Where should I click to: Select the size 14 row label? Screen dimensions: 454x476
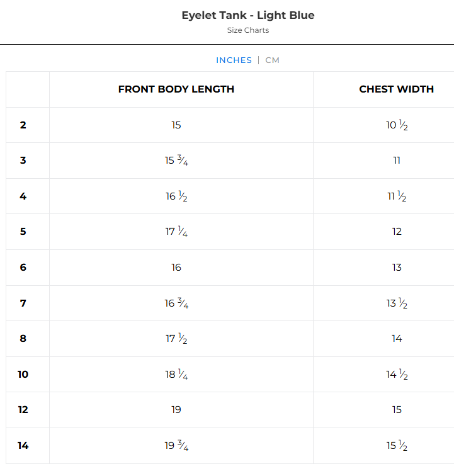(23, 446)
